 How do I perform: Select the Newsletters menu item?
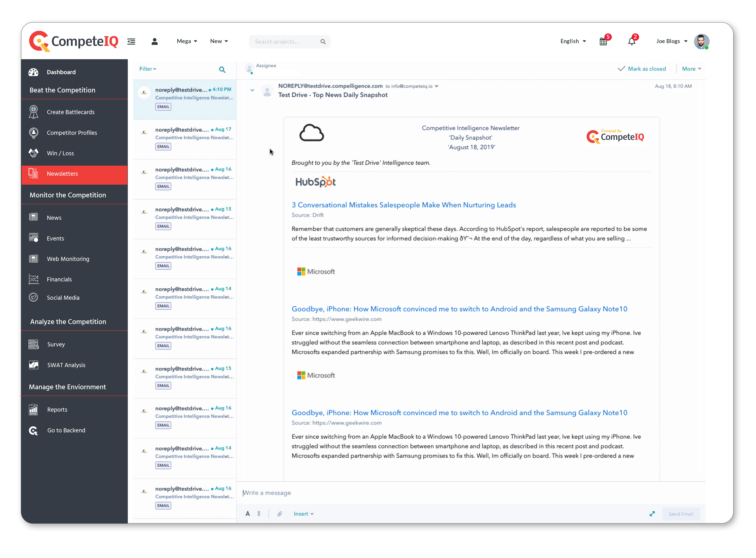pos(74,175)
